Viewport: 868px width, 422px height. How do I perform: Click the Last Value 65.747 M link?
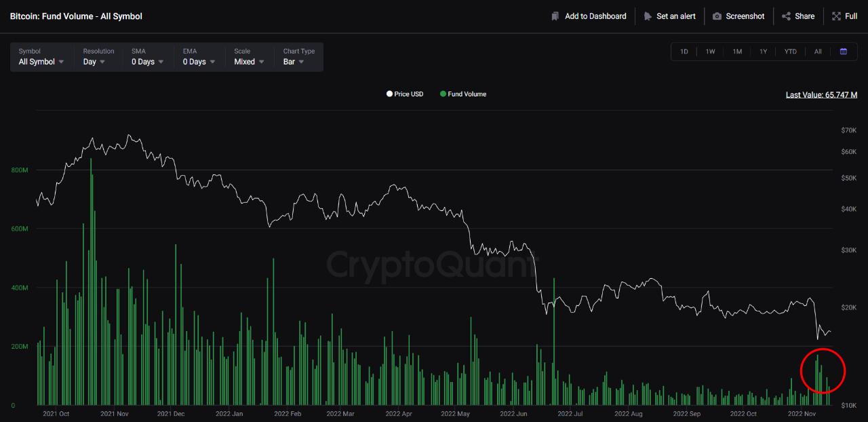[x=821, y=94]
